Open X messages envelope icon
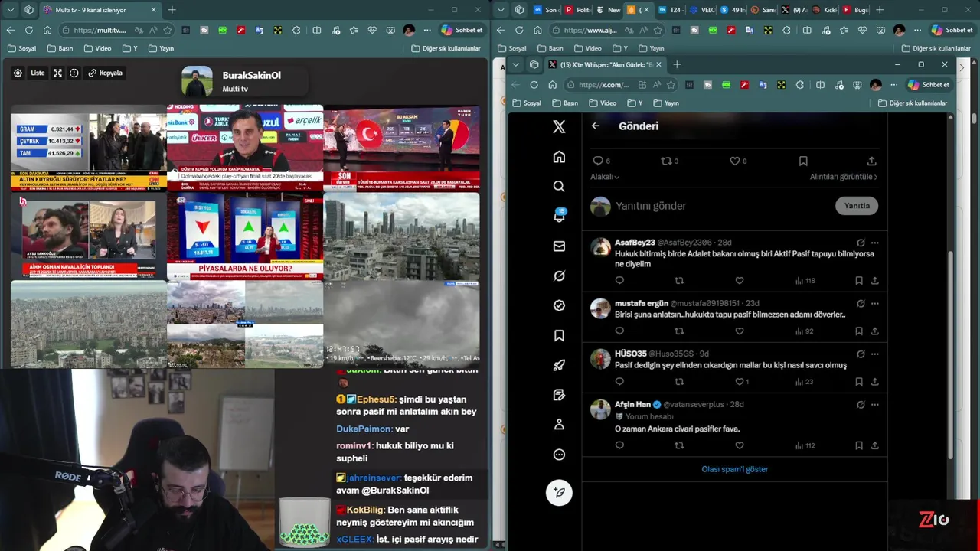The height and width of the screenshot is (551, 980). point(559,246)
